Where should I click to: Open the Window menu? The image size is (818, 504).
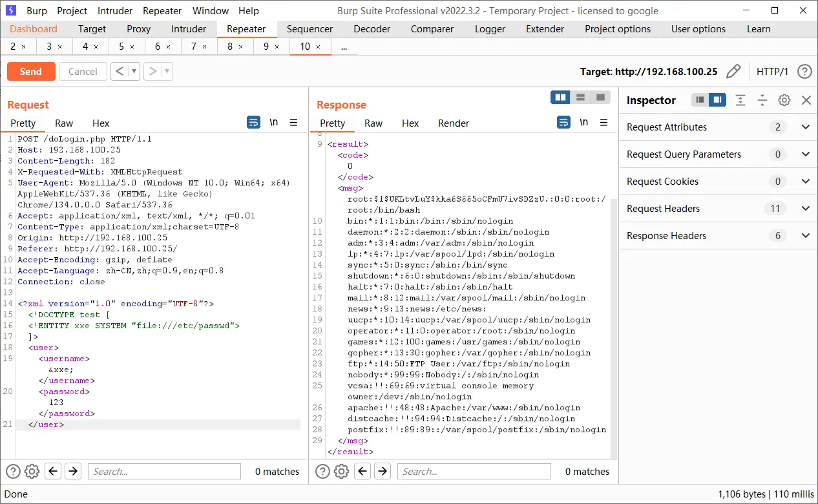coord(211,10)
